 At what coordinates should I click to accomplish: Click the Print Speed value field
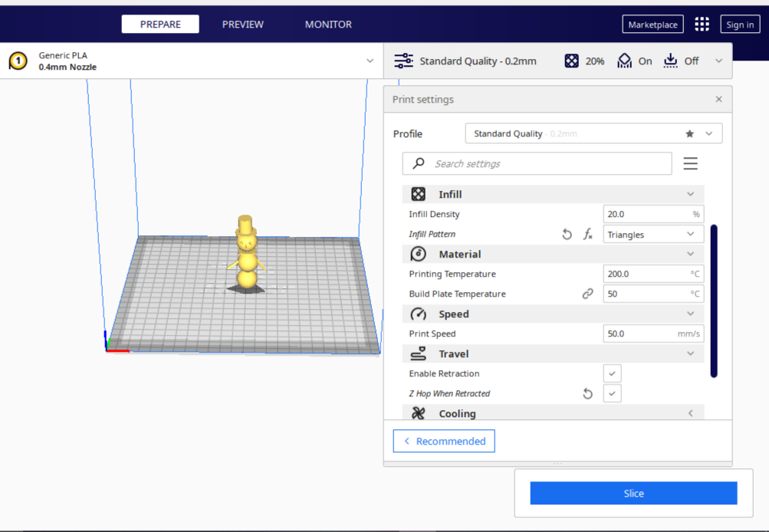pyautogui.click(x=653, y=333)
